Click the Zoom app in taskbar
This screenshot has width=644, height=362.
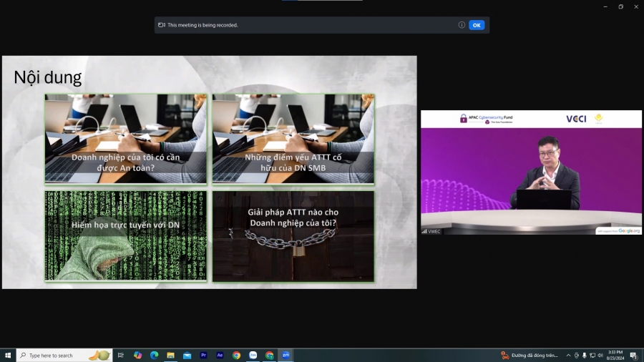pos(286,355)
